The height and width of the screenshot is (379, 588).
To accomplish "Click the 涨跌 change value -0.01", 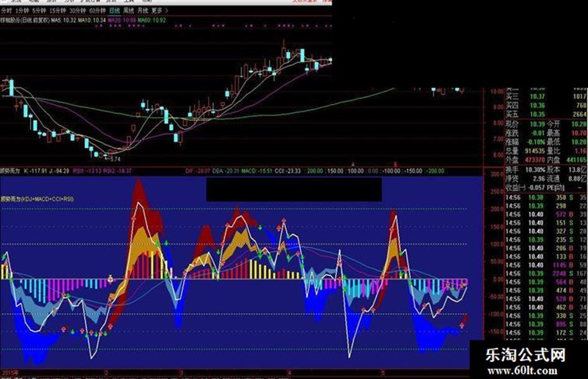I will pyautogui.click(x=538, y=133).
